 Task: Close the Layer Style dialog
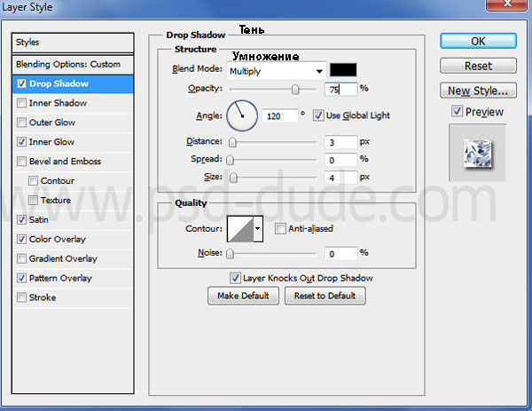(x=508, y=4)
